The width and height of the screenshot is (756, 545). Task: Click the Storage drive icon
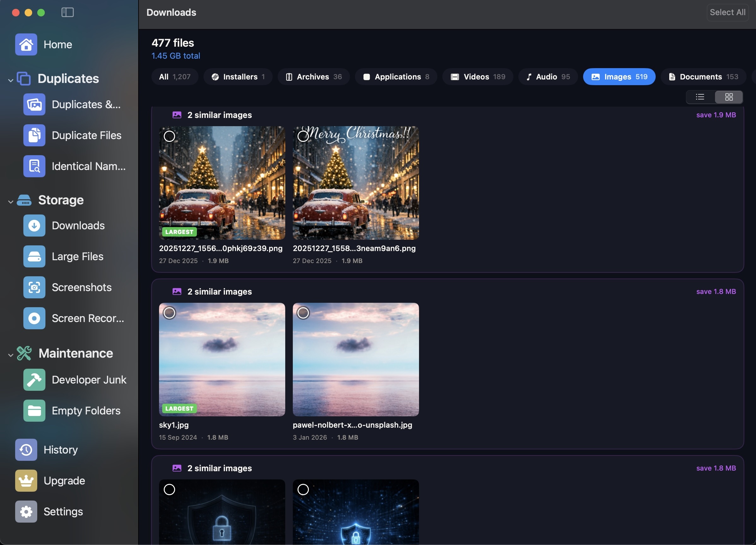point(24,200)
